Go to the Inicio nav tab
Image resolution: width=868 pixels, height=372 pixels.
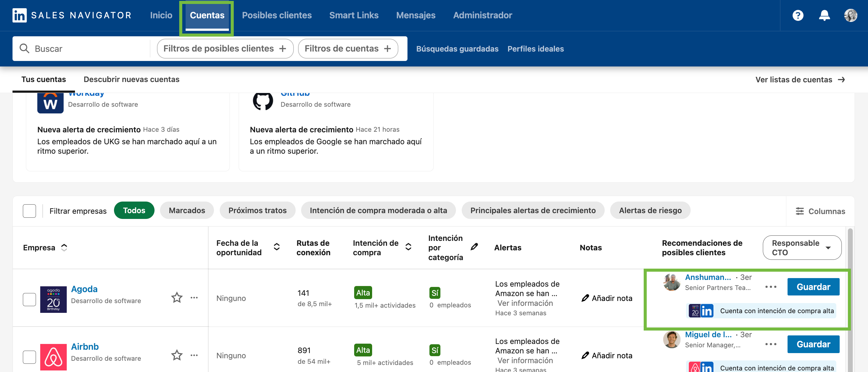pos(161,15)
